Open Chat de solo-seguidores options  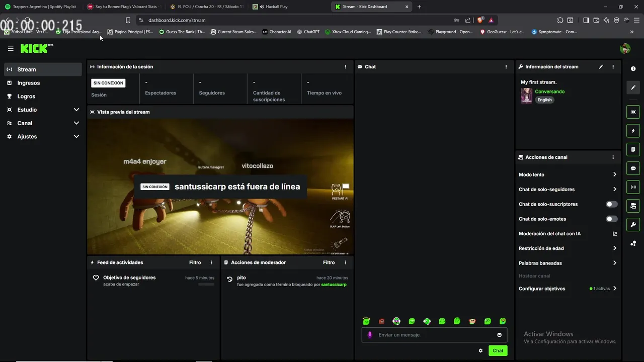[x=568, y=189]
